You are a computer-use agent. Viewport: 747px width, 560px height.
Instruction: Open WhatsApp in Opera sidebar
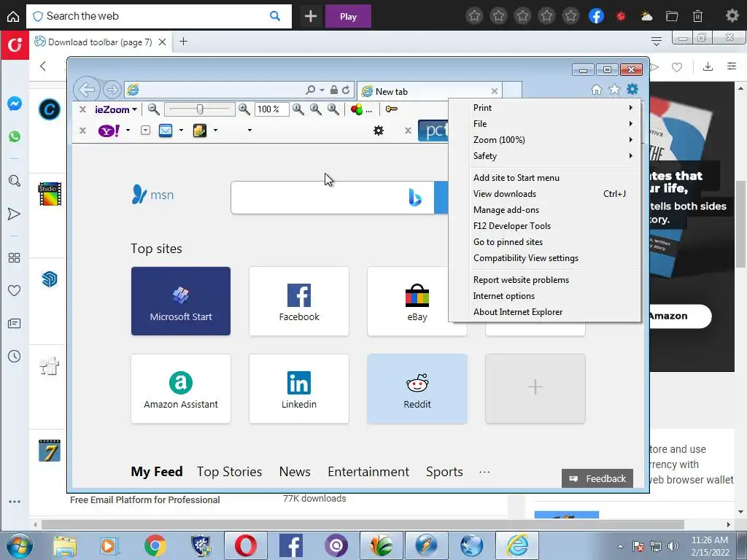[x=15, y=136]
